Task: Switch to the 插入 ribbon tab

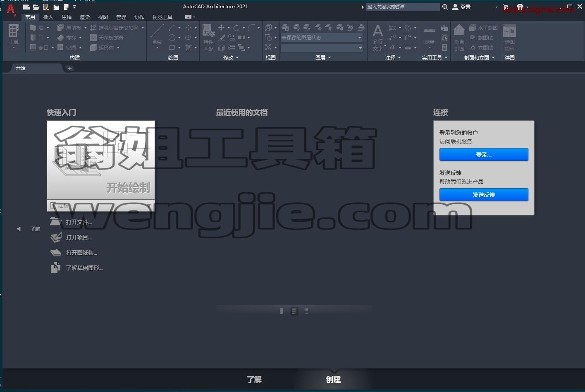Action: tap(48, 17)
